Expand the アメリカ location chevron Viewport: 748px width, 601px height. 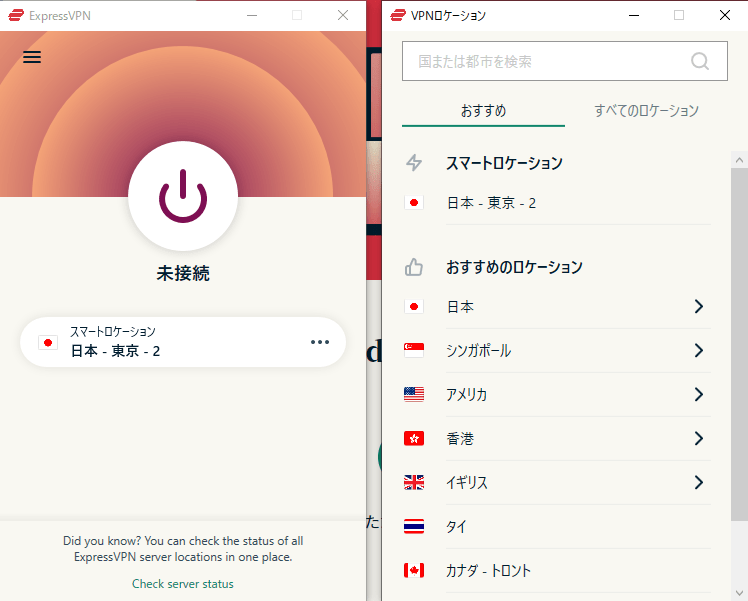(x=699, y=394)
